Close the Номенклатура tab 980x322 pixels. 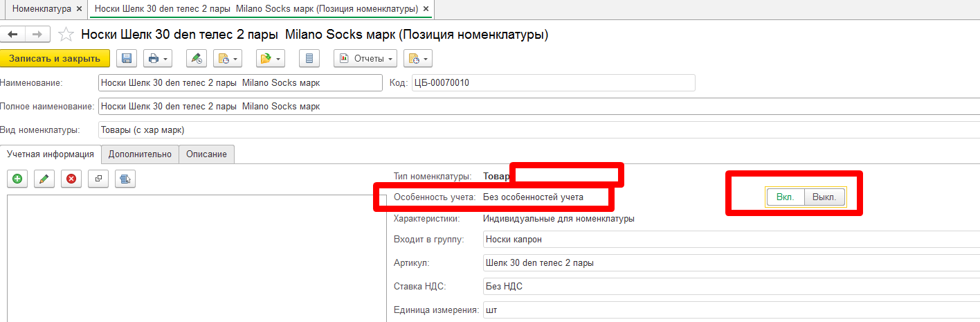pos(79,9)
